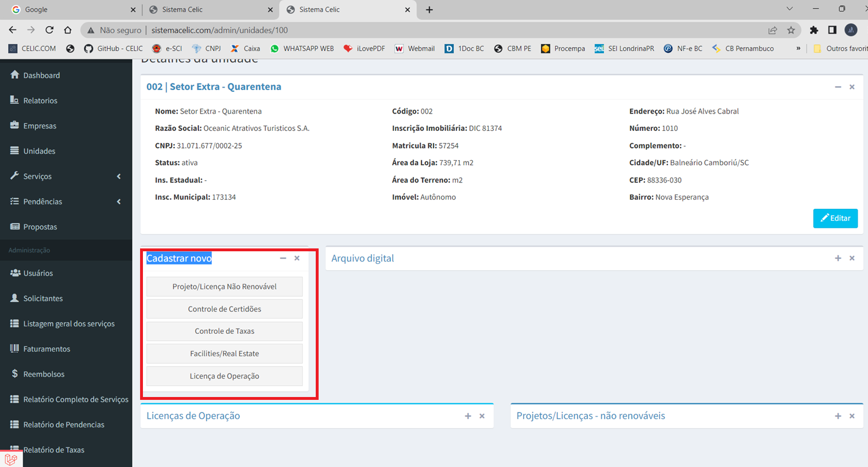Click the share page icon in address bar
The image size is (868, 467).
click(x=773, y=30)
